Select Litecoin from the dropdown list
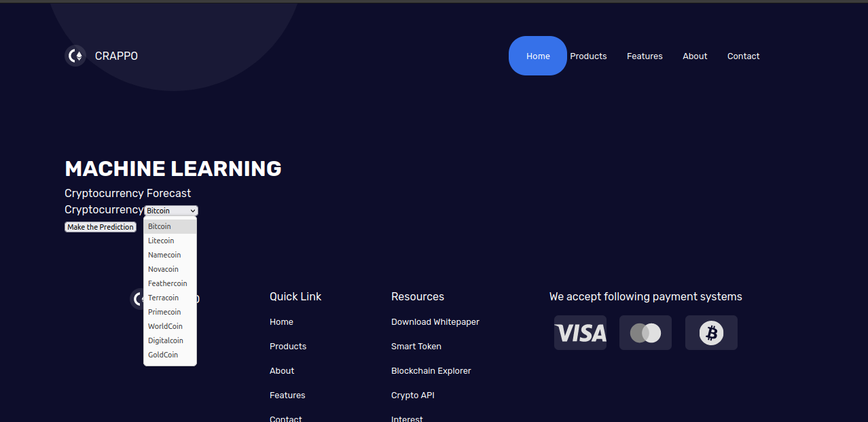Screen dimensions: 868x422 click(170, 241)
